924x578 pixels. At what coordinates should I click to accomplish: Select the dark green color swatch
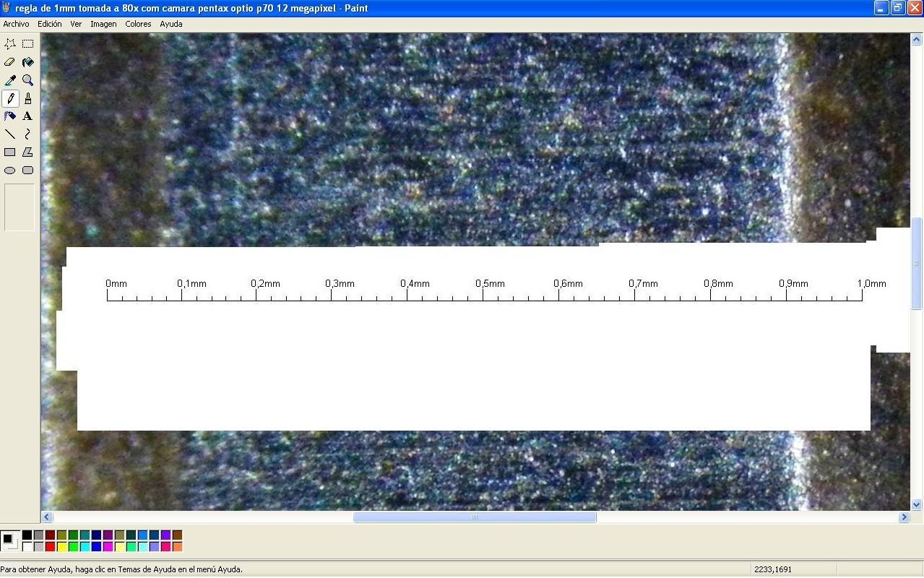point(73,535)
